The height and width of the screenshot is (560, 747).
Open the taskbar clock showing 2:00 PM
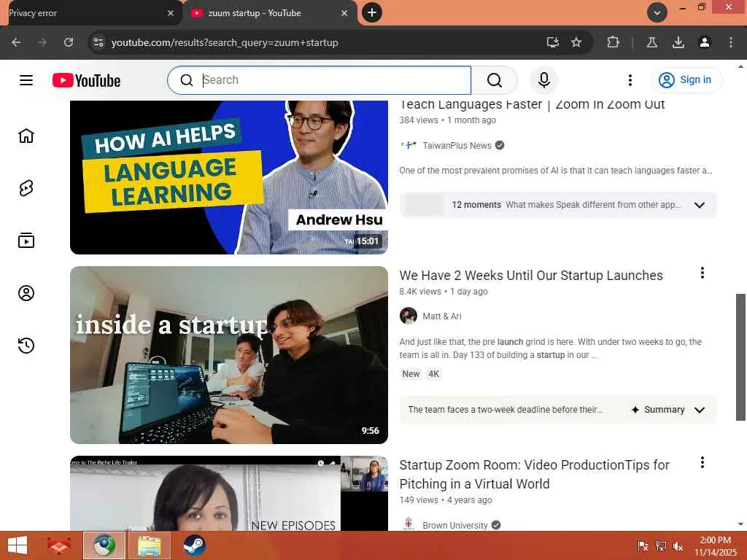pyautogui.click(x=715, y=546)
